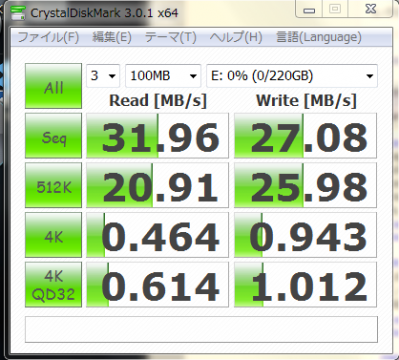Open the 言語(Language) menu
399x360 pixels.
pyautogui.click(x=319, y=37)
